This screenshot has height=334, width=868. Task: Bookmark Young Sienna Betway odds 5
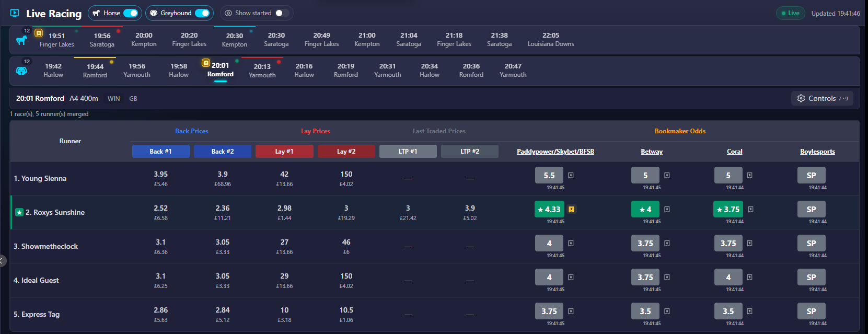[x=667, y=176]
